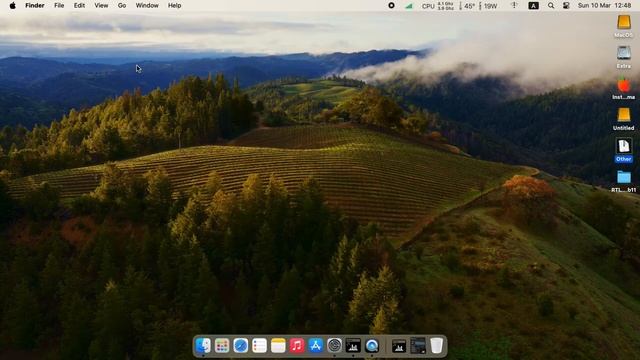640x360 pixels.
Task: Click the dim status icon left of input source
Action: 514,6
